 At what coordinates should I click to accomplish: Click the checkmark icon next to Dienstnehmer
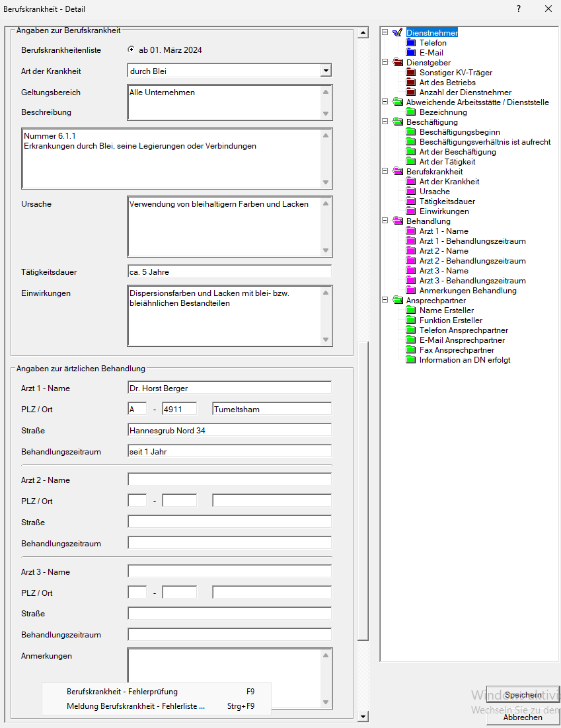[397, 32]
